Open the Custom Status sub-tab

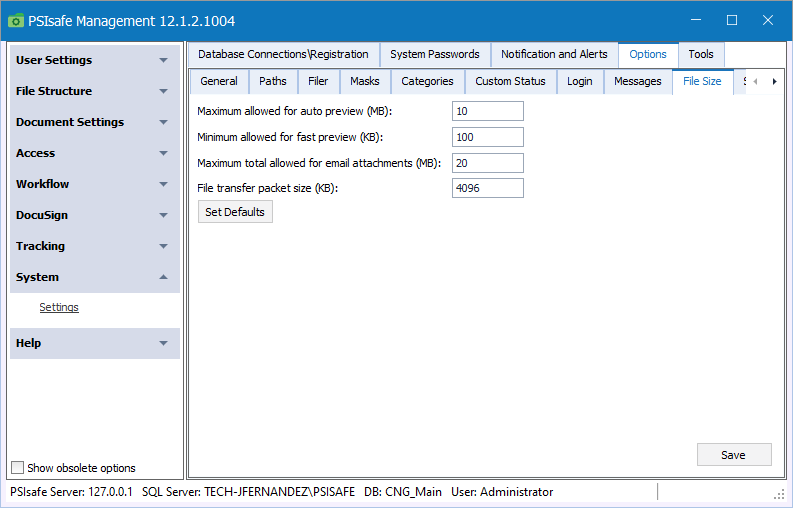tap(510, 81)
